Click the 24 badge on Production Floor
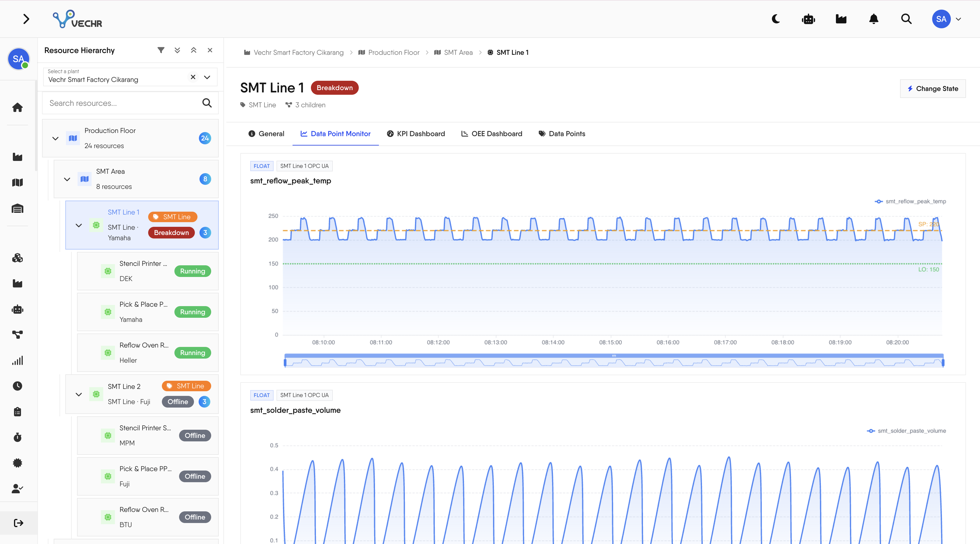980x544 pixels. (x=205, y=138)
